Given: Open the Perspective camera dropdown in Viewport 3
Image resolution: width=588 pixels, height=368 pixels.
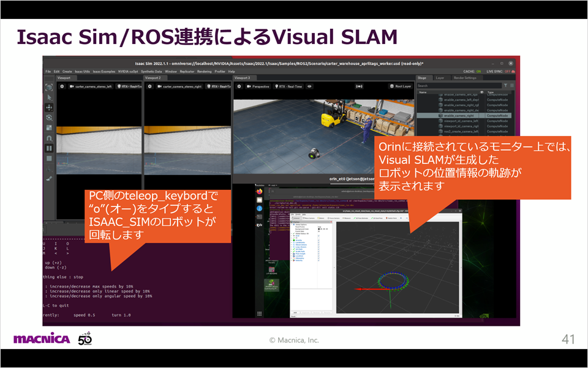Looking at the screenshot, I should click(x=258, y=86).
